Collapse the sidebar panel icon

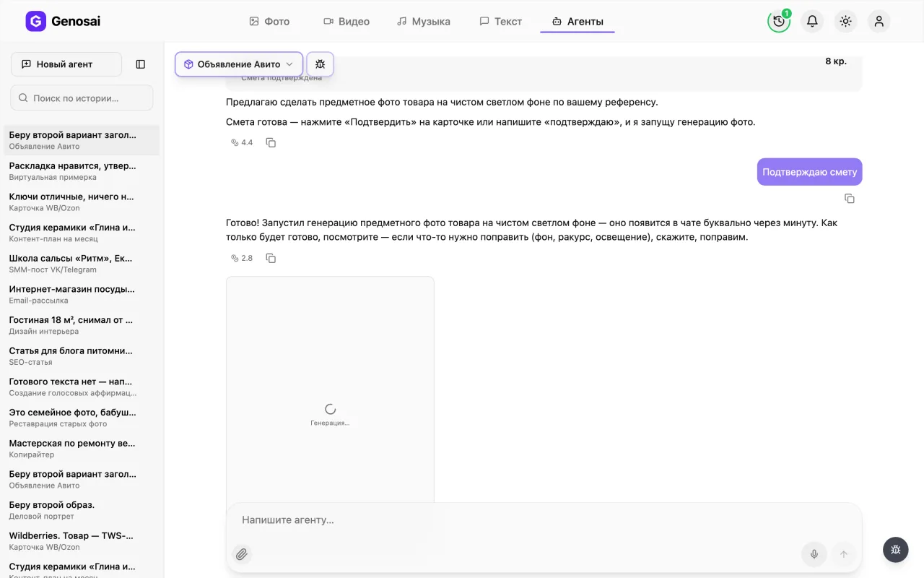141,64
